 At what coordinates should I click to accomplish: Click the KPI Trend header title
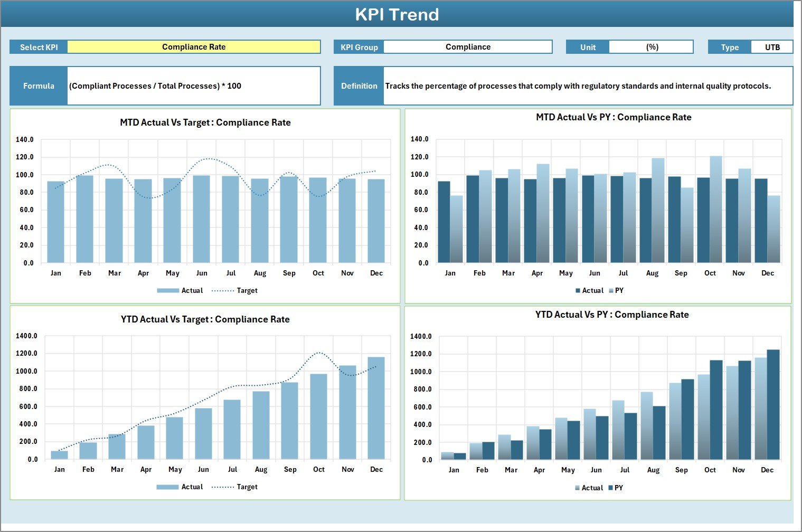397,14
